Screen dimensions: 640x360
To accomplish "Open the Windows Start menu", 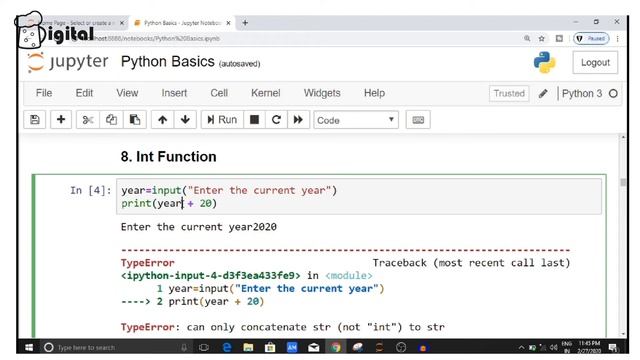I will pyautogui.click(x=29, y=347).
